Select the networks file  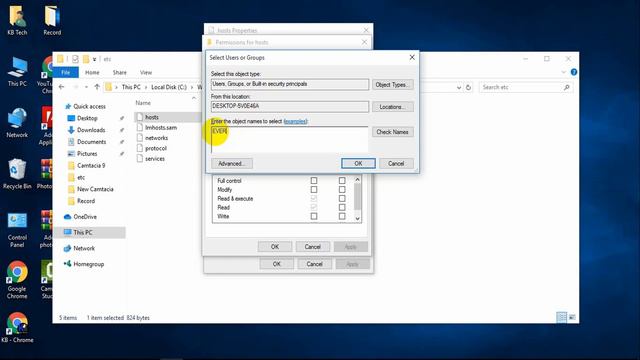coord(156,138)
